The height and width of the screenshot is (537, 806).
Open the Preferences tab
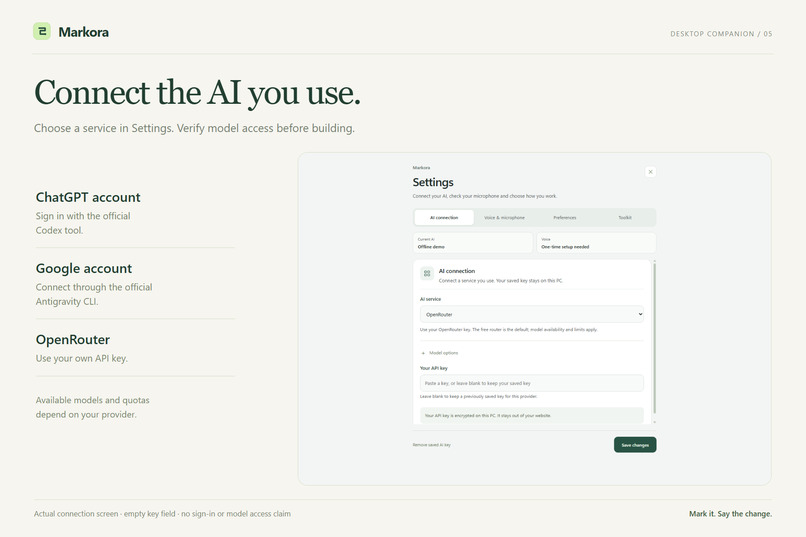[x=564, y=217]
